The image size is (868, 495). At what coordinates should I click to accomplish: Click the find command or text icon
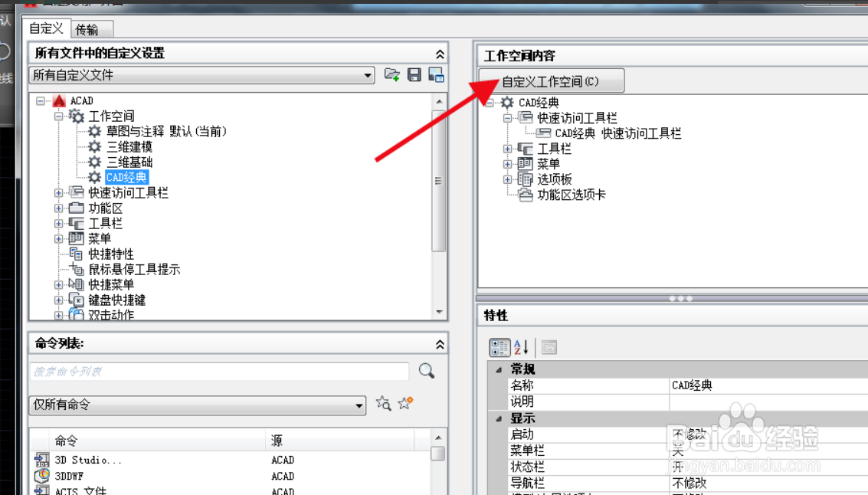click(383, 404)
